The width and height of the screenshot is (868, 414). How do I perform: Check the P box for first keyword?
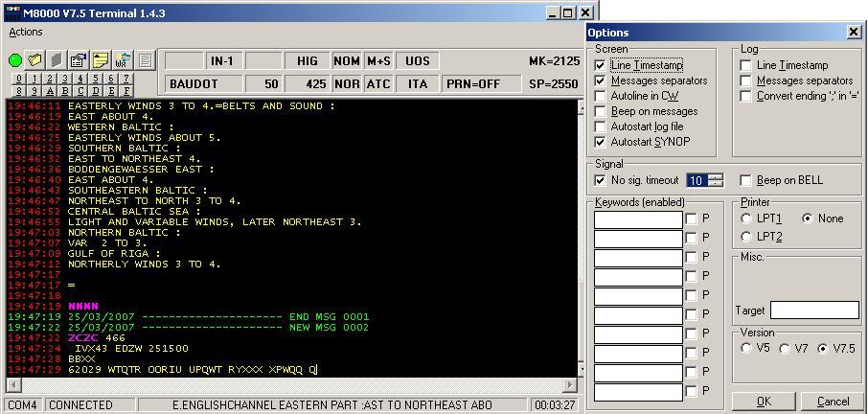pyautogui.click(x=691, y=219)
